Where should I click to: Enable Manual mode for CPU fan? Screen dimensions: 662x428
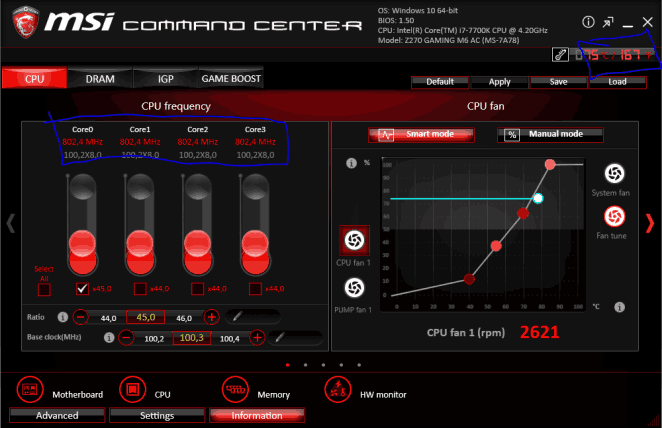click(554, 134)
